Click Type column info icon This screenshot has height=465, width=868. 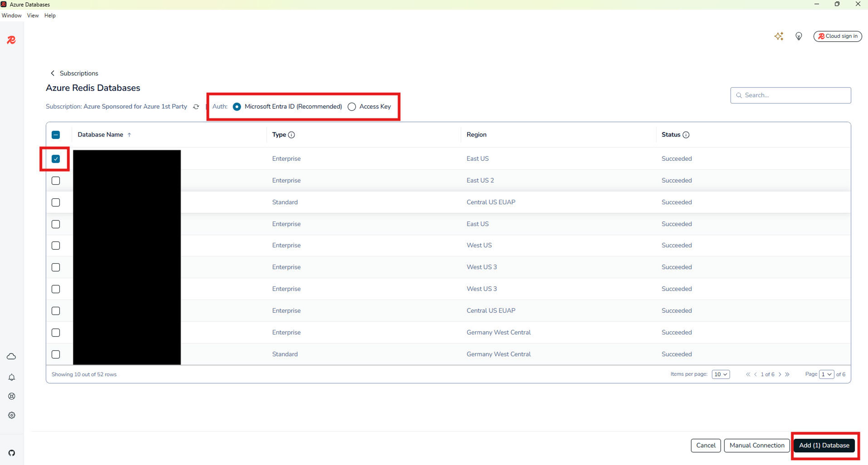291,135
